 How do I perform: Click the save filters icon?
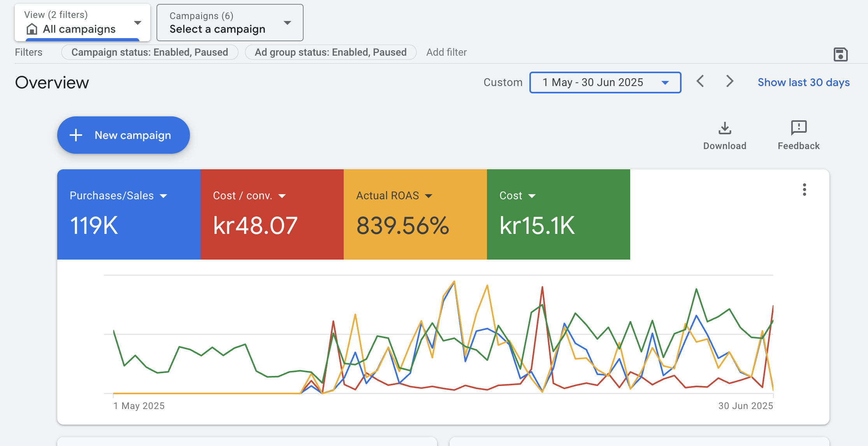tap(841, 54)
